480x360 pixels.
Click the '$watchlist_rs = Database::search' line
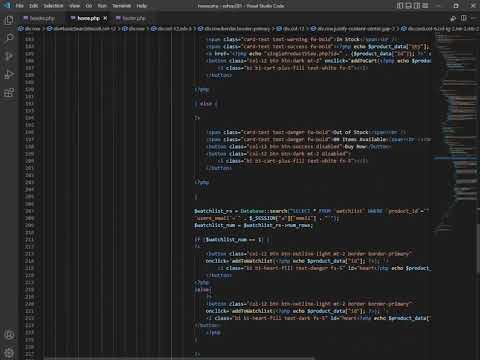312,211
